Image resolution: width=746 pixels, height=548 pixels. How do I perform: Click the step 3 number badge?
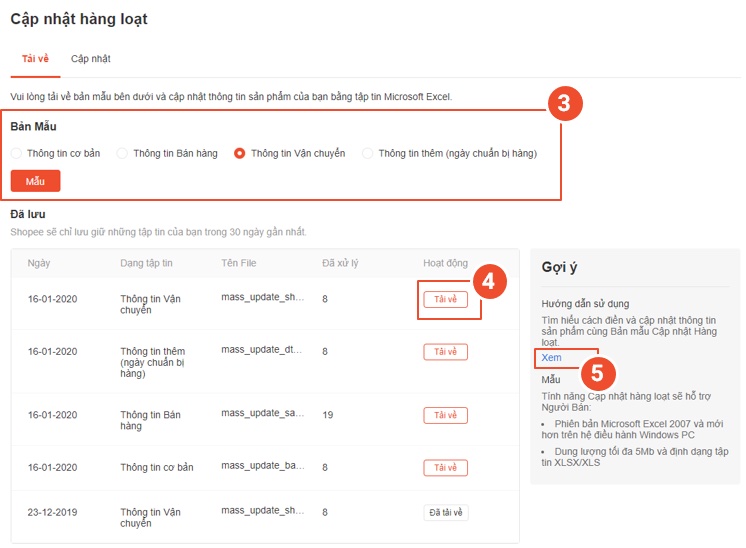[x=564, y=103]
